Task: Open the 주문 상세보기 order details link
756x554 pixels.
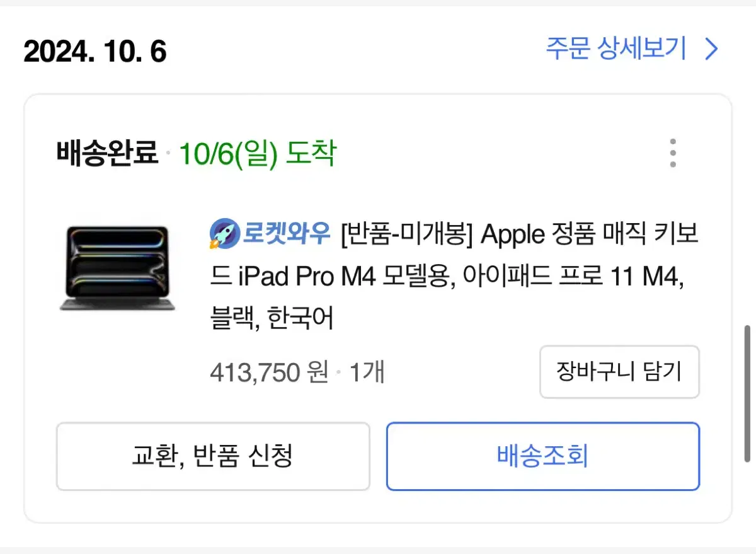Action: click(x=632, y=49)
